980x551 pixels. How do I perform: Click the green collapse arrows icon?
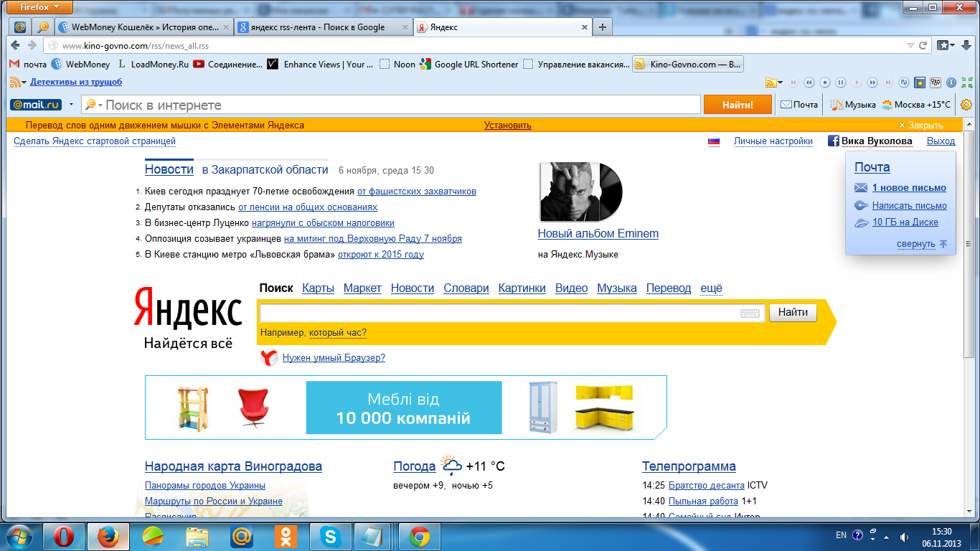[x=967, y=83]
